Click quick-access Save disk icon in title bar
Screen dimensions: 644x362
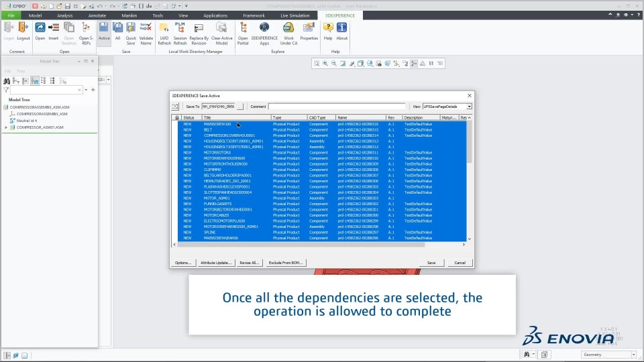pyautogui.click(x=67, y=6)
